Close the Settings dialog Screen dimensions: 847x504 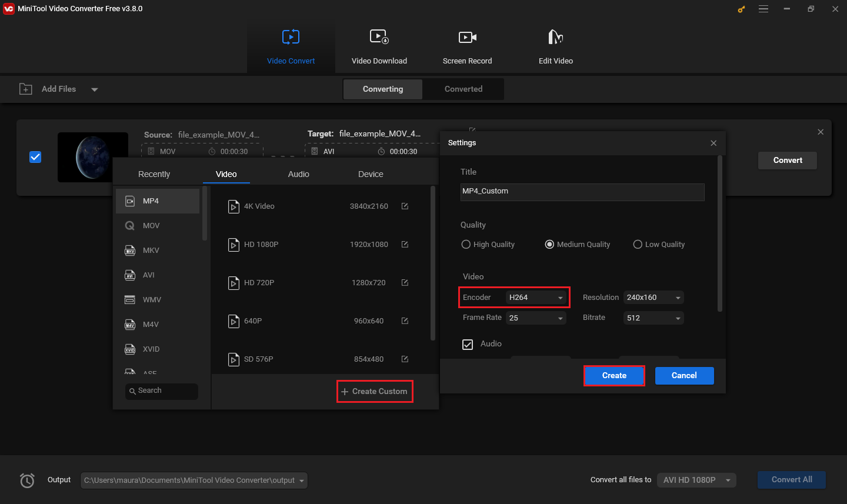coord(713,143)
